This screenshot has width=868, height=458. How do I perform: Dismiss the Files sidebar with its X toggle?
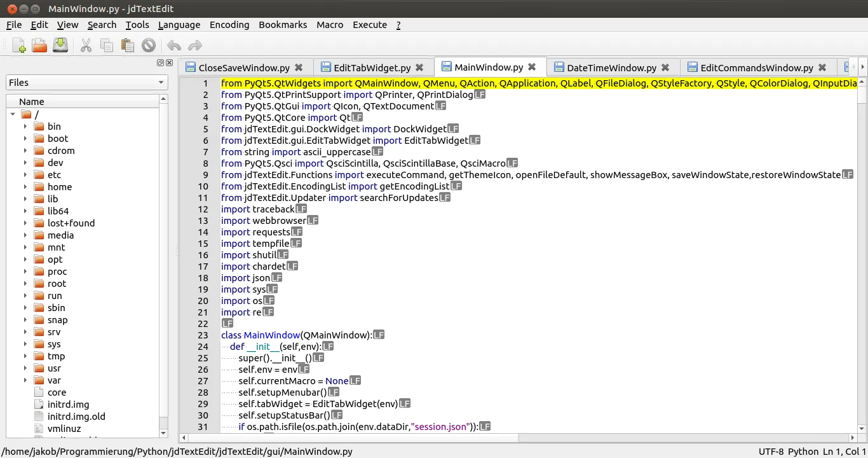point(169,62)
